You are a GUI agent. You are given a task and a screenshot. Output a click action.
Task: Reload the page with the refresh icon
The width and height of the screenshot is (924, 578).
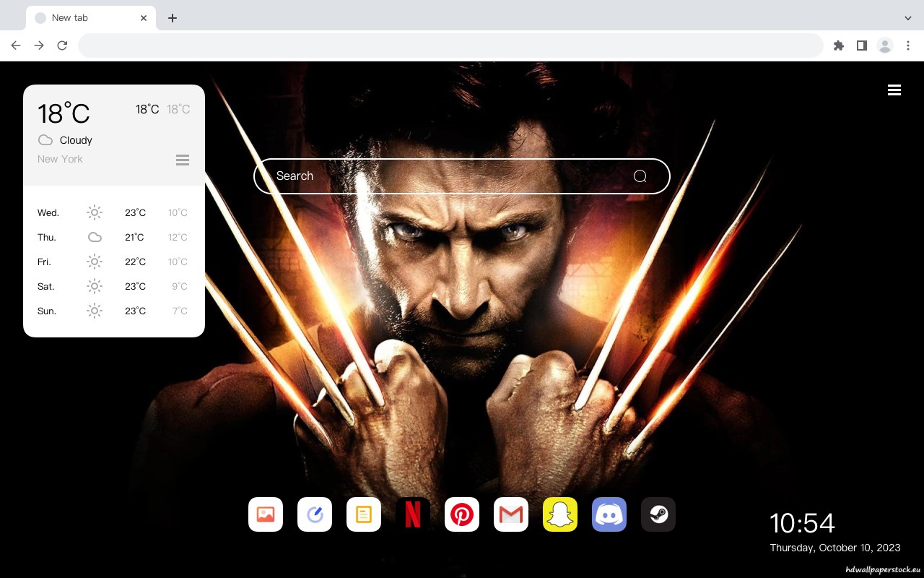[62, 46]
